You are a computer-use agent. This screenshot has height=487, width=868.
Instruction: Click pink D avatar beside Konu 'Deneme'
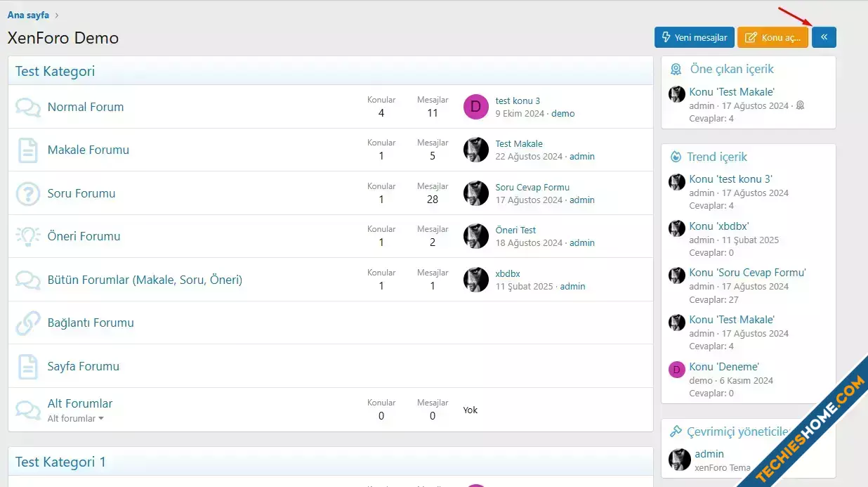pyautogui.click(x=677, y=370)
